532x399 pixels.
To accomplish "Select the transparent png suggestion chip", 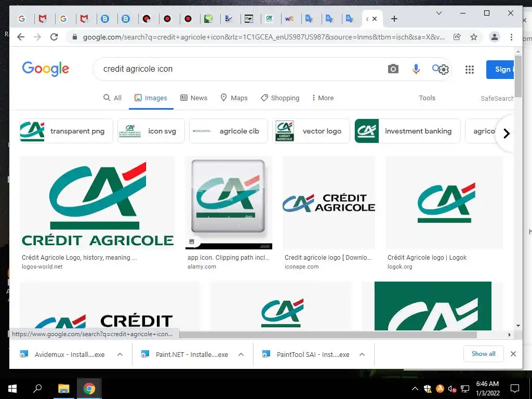I will [66, 131].
